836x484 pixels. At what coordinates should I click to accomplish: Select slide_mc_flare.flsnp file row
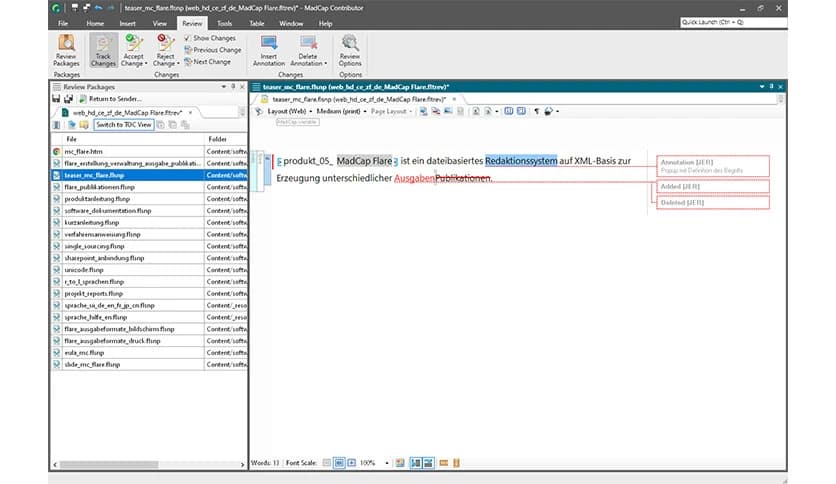point(149,365)
